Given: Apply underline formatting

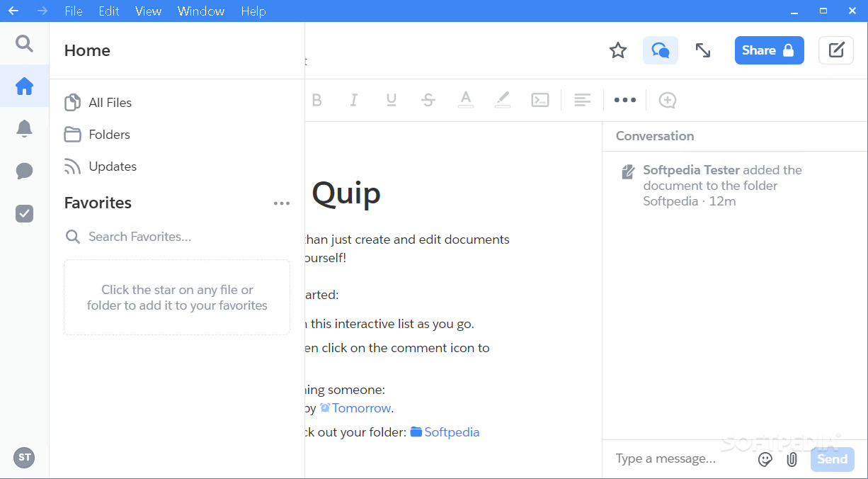Looking at the screenshot, I should pos(391,101).
